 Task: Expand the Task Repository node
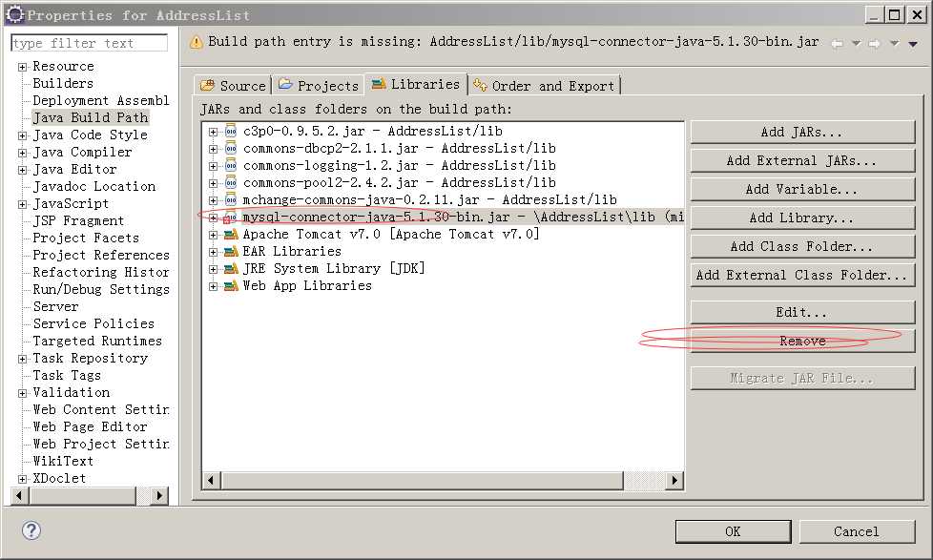tap(23, 360)
